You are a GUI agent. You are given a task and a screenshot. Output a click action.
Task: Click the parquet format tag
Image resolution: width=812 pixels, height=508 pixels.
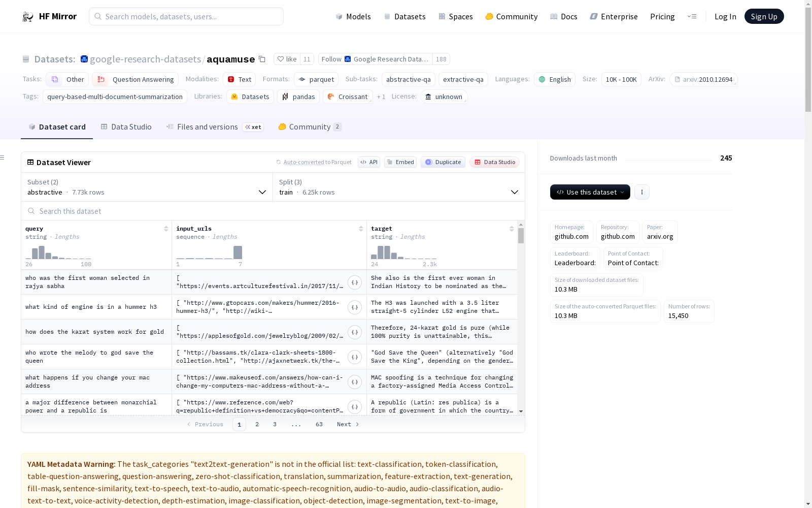tap(316, 79)
